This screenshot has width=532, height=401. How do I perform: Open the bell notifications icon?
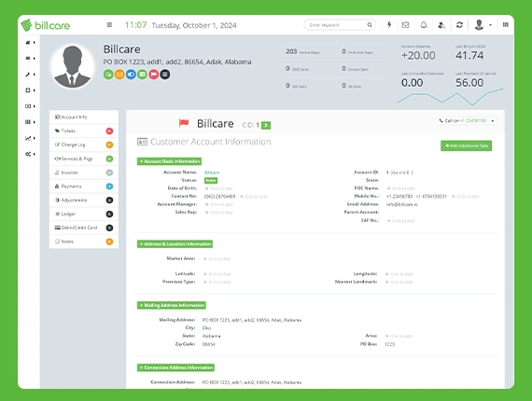pyautogui.click(x=424, y=25)
